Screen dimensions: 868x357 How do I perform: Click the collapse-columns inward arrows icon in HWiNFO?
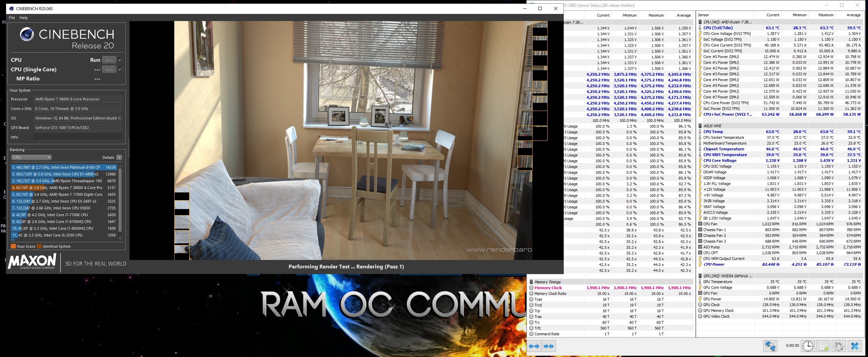549,346
